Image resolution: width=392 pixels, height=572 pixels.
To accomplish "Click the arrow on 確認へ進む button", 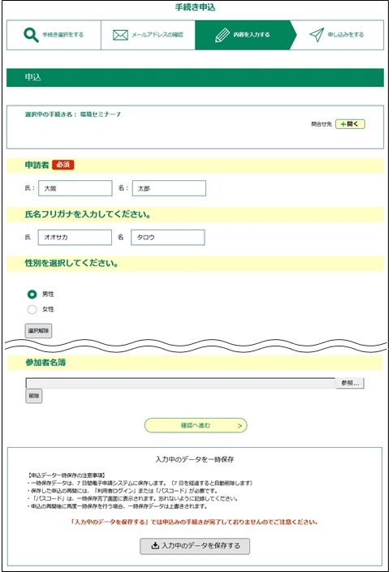I will tap(239, 426).
